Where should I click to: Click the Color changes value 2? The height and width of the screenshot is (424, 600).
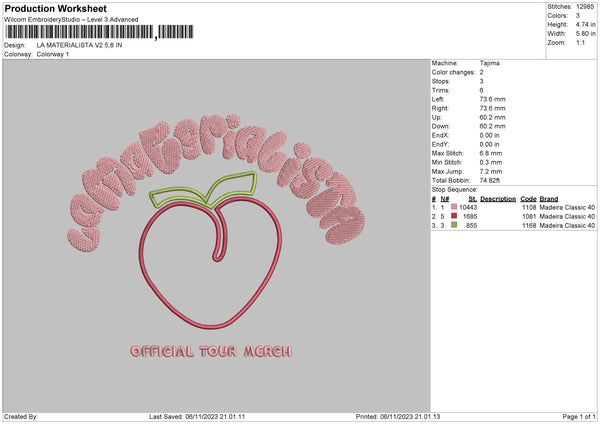(x=481, y=72)
